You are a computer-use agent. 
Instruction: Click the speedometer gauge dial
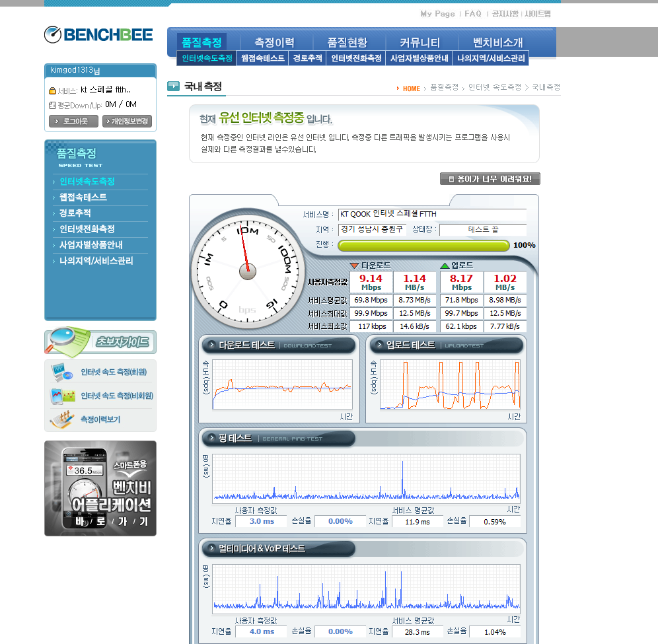[248, 271]
